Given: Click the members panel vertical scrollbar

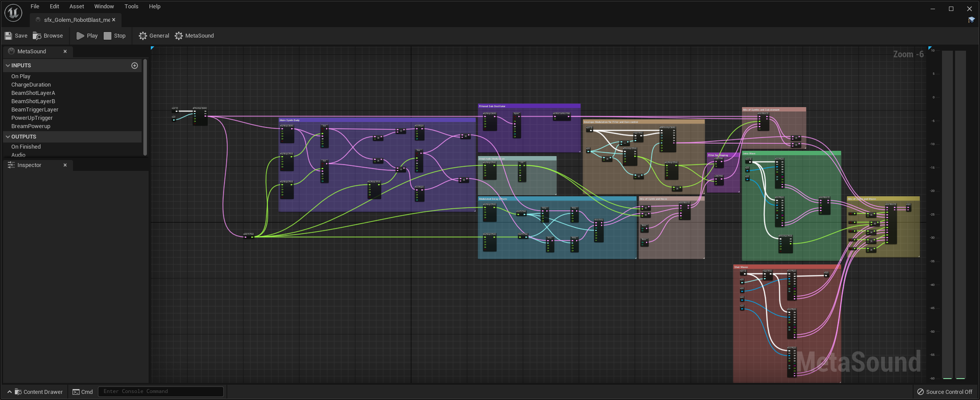Looking at the screenshot, I should tap(145, 108).
